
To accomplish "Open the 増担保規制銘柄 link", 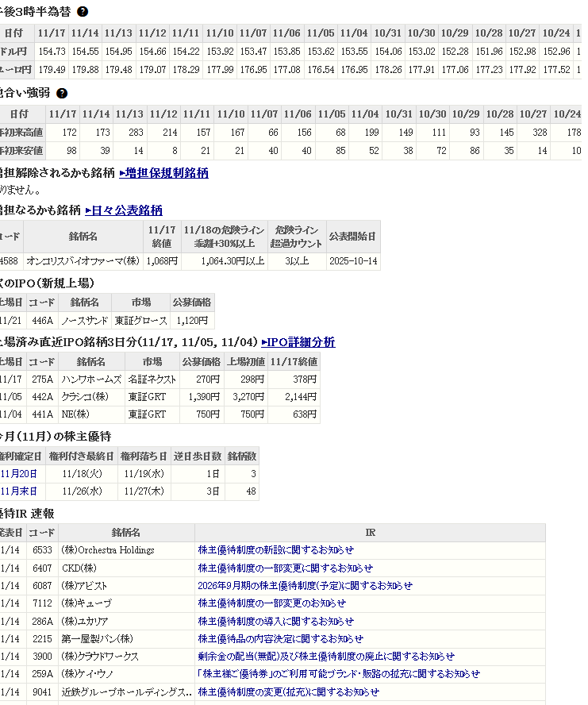I will tap(163, 172).
